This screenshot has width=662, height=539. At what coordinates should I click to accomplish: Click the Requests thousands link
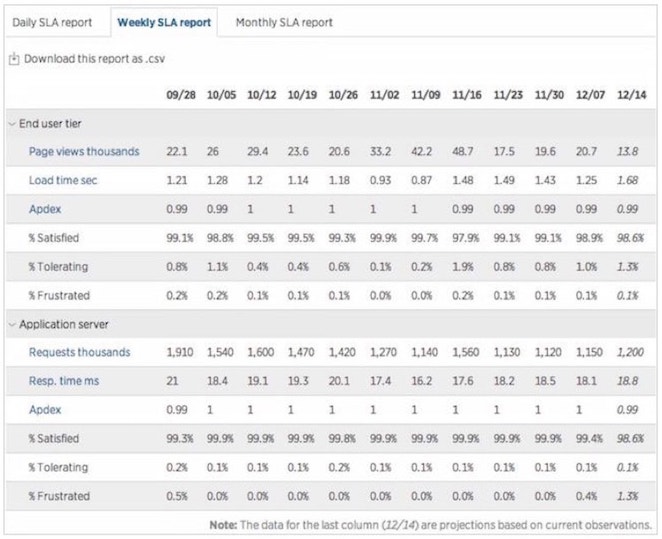pyautogui.click(x=79, y=352)
